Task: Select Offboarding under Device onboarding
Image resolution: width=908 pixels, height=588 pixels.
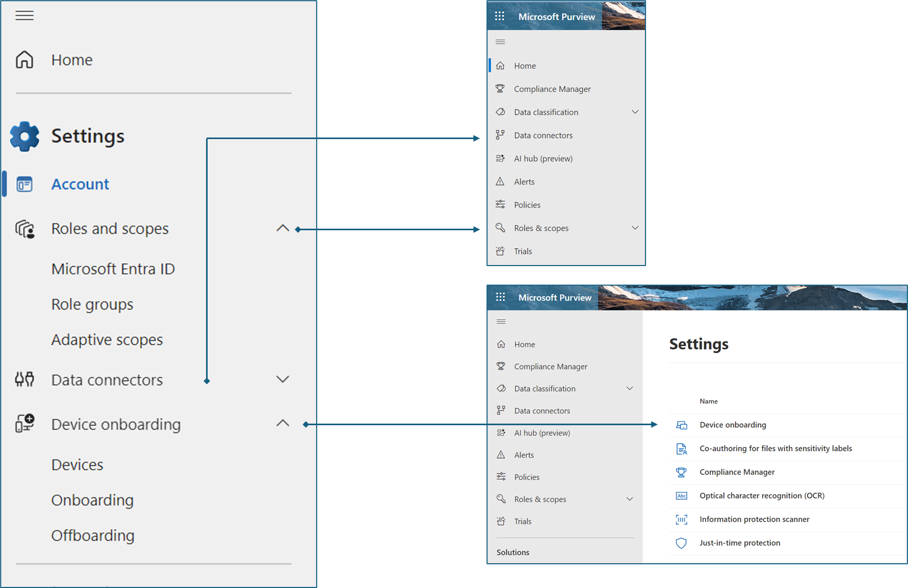Action: tap(93, 535)
